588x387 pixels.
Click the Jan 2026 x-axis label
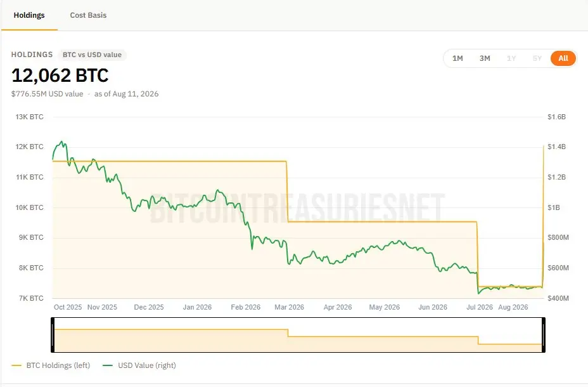click(197, 307)
